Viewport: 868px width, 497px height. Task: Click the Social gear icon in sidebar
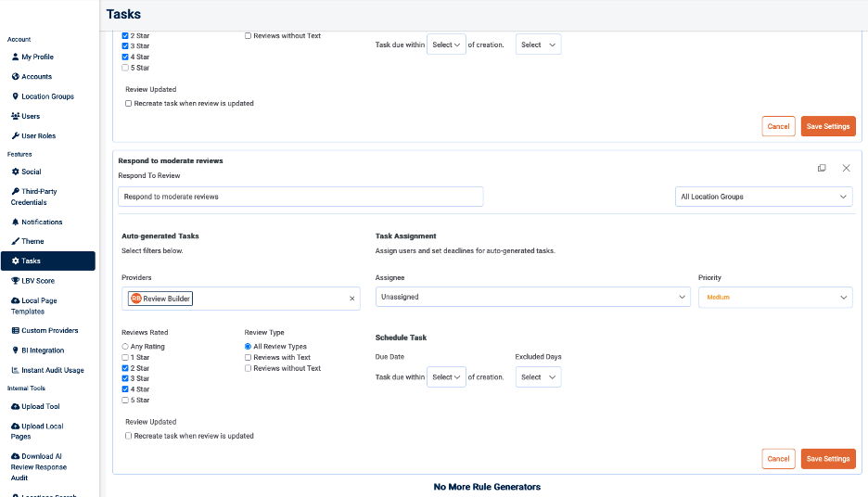15,172
